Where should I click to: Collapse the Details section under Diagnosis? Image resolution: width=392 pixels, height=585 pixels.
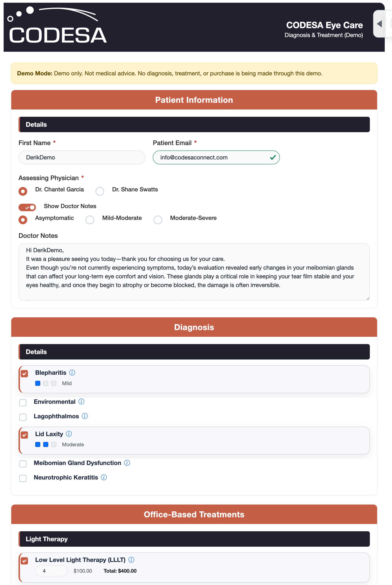[194, 352]
